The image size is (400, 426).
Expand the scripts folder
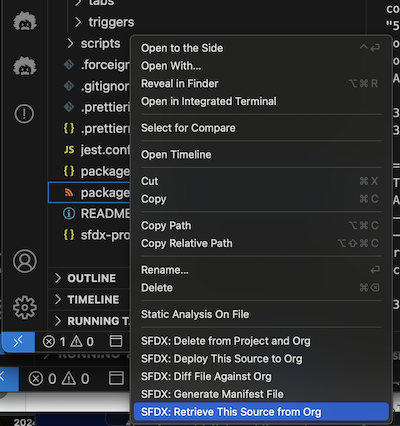tap(93, 43)
